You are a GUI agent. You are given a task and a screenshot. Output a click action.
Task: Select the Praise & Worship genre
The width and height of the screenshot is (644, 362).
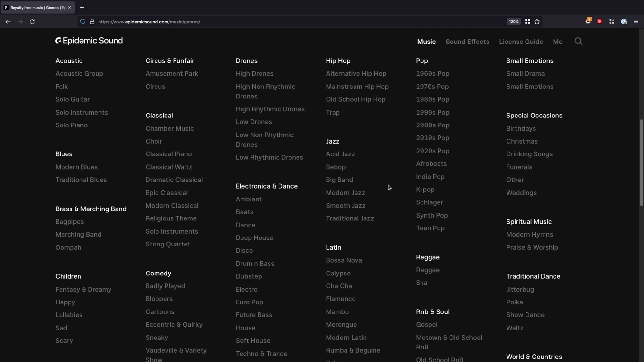[532, 247]
